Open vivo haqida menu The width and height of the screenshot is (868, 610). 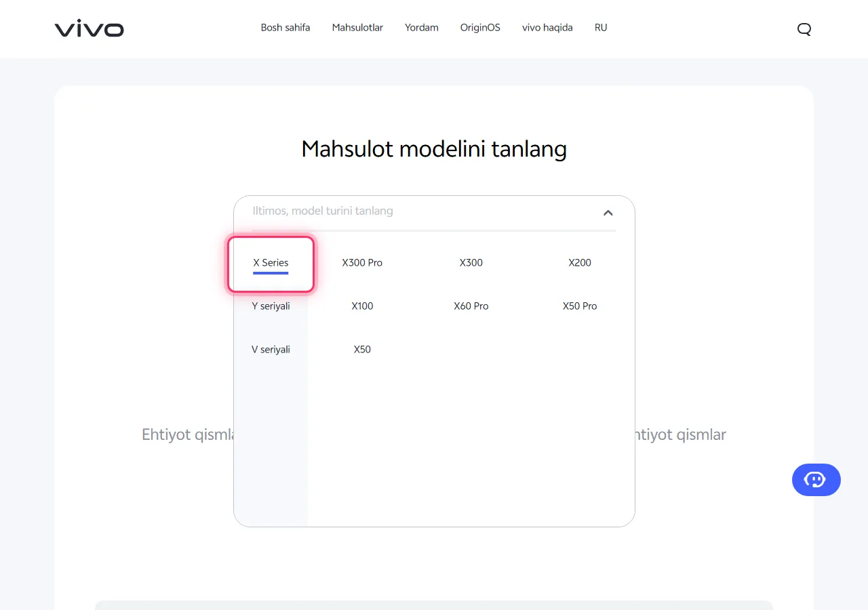click(x=547, y=28)
